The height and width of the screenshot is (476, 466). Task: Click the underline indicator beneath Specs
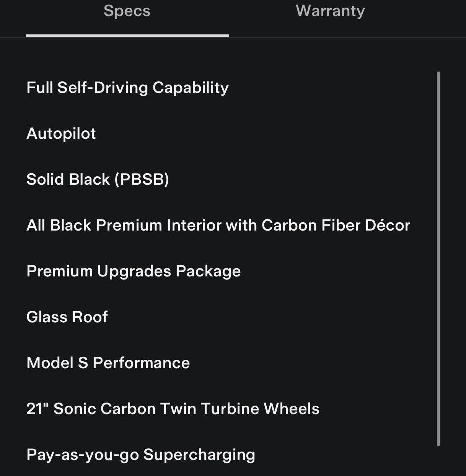tap(127, 36)
